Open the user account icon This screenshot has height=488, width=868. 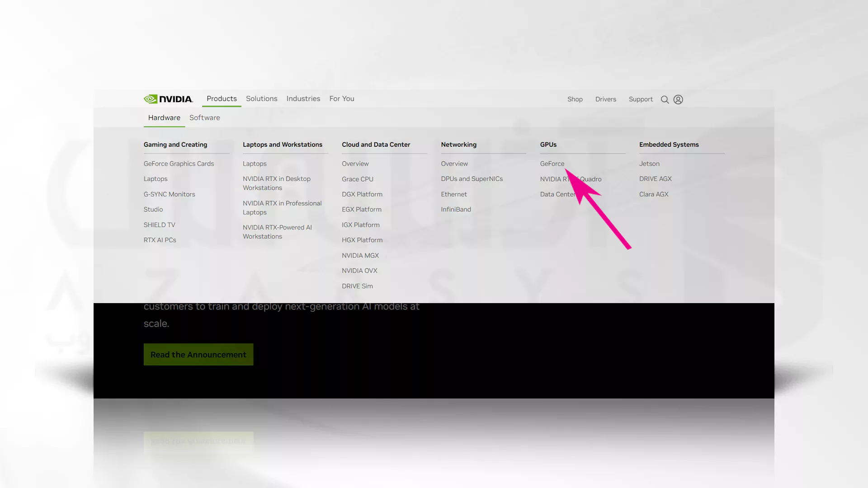click(x=678, y=99)
